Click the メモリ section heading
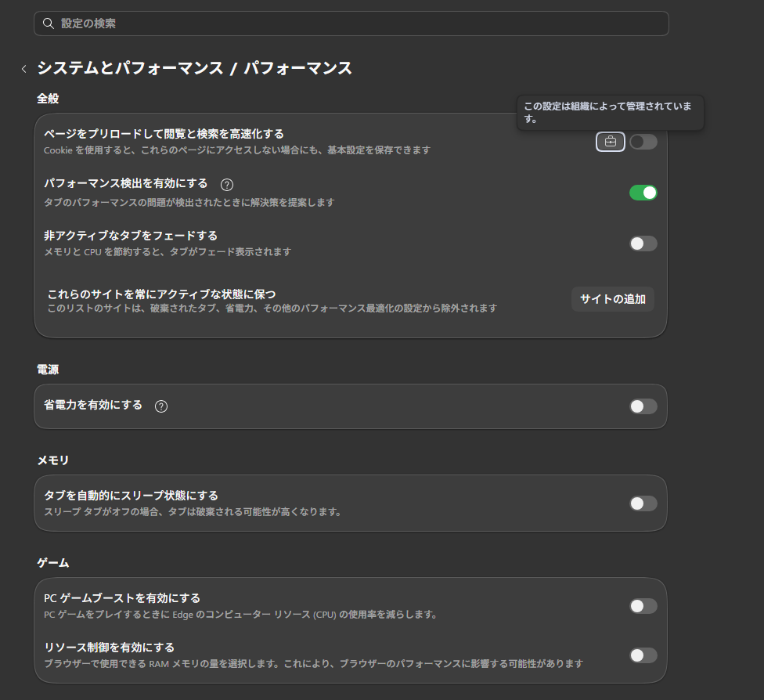The image size is (764, 700). pos(53,460)
